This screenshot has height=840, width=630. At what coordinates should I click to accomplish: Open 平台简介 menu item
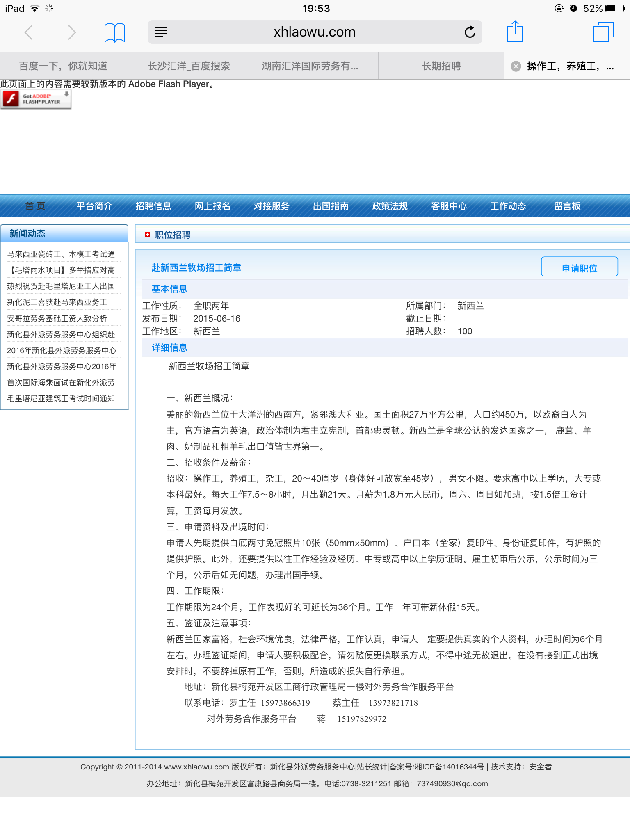click(x=94, y=206)
